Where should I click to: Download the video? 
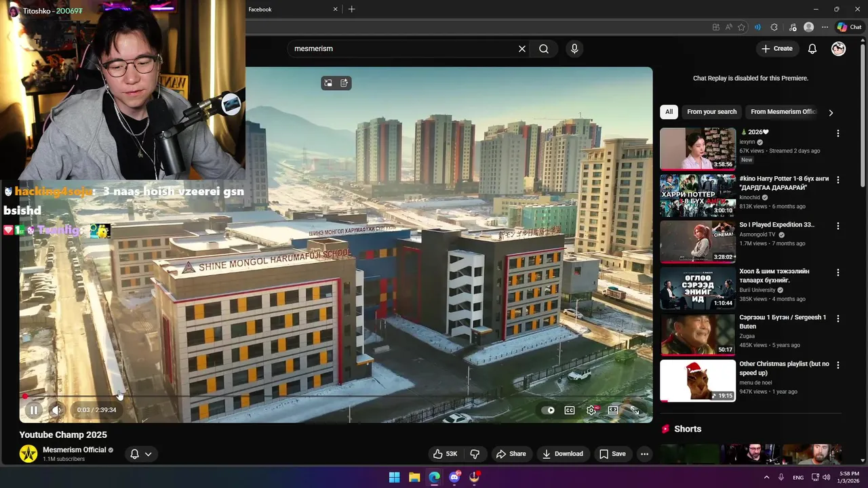(x=563, y=454)
